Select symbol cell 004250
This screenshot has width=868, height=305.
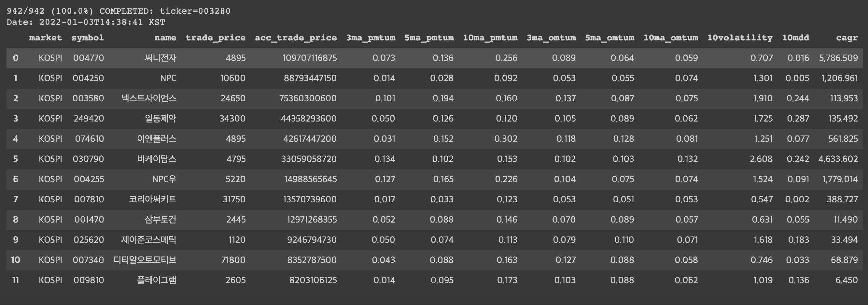(88, 78)
